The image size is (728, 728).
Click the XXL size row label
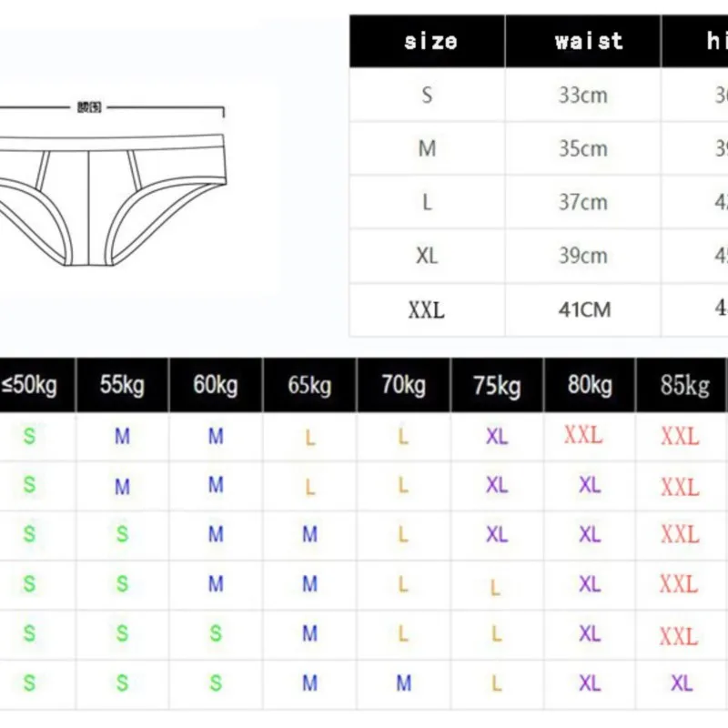click(427, 309)
